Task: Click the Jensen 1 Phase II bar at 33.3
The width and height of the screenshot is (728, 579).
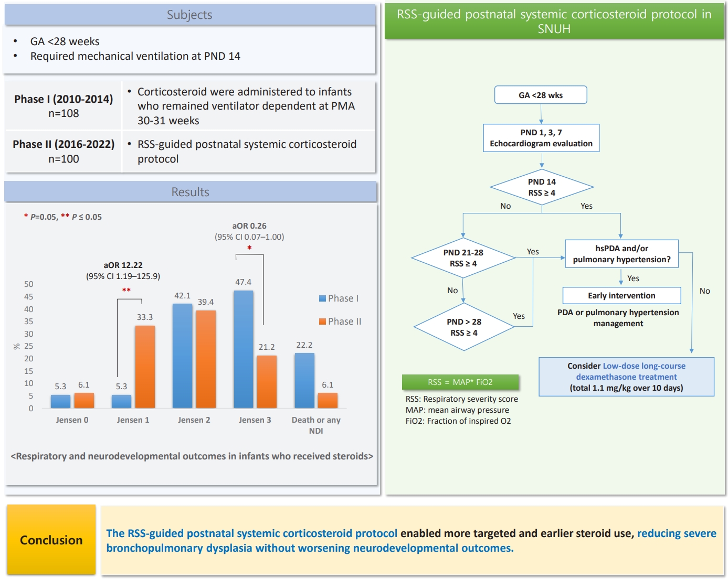Action: [x=145, y=367]
